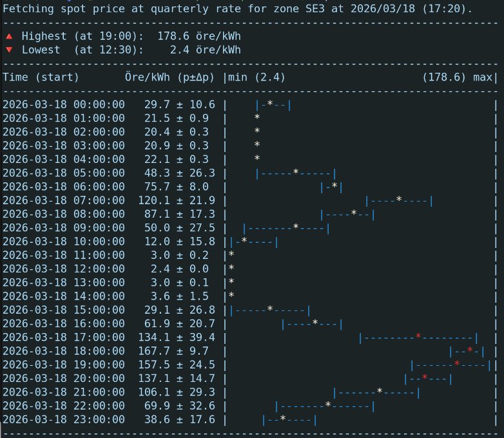The height and width of the screenshot is (438, 504).
Task: Click the timestamp 2026-03-18 11:00:00
Action: (64, 255)
